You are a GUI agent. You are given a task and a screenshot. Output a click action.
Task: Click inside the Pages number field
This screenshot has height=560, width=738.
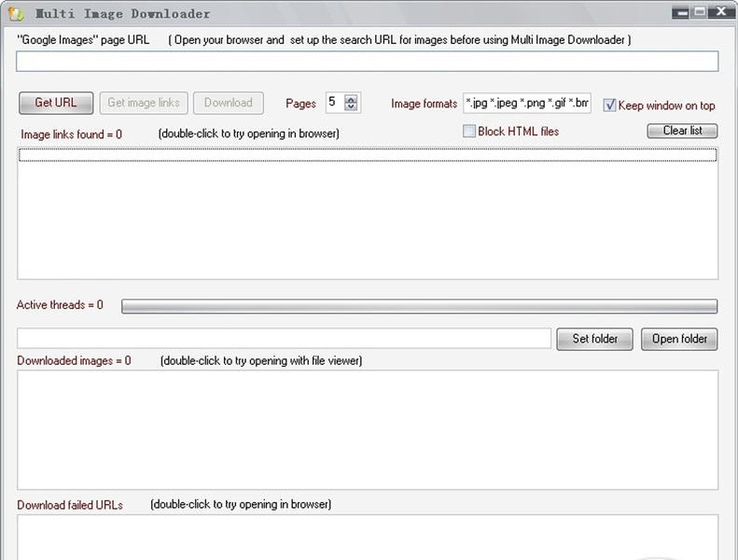click(x=334, y=103)
